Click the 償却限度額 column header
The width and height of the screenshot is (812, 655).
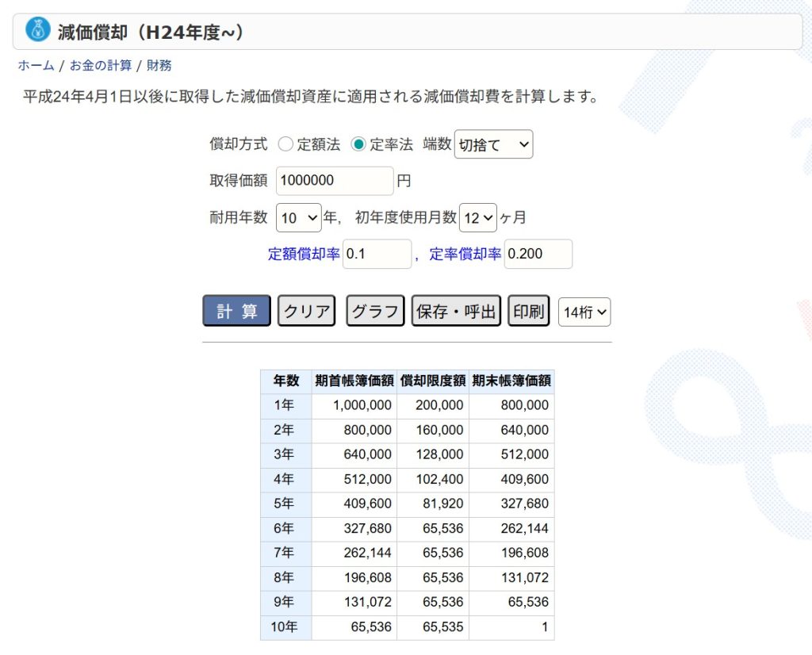pyautogui.click(x=432, y=381)
